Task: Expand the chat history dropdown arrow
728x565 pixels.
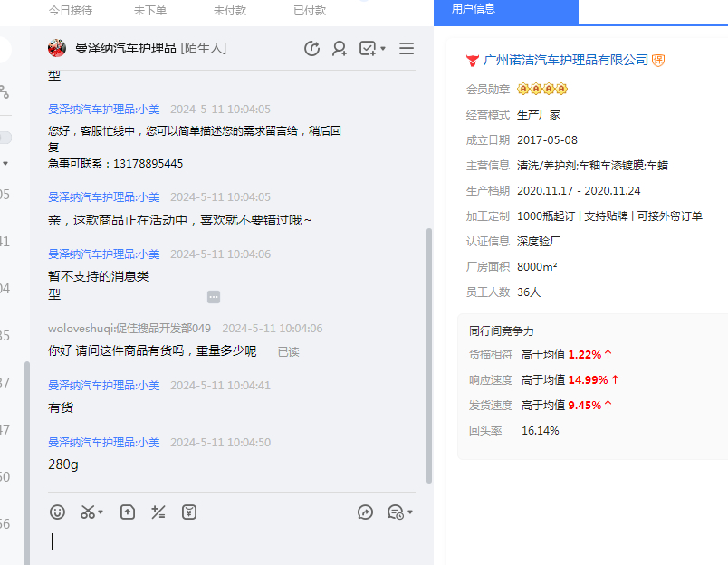Action: click(410, 512)
